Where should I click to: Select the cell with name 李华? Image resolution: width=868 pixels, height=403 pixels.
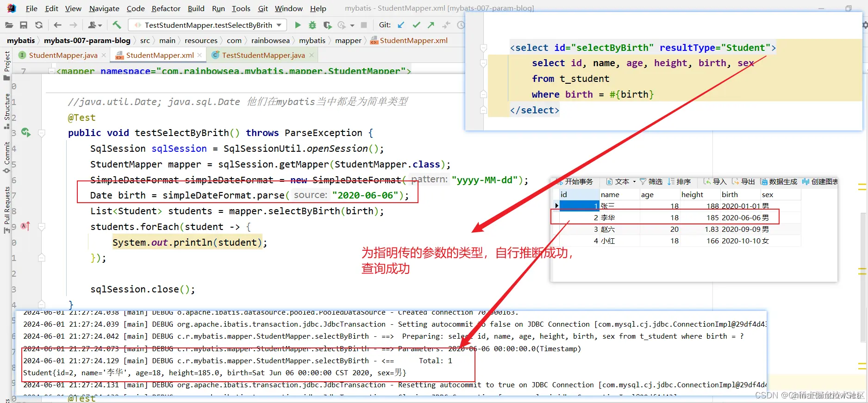(x=619, y=217)
